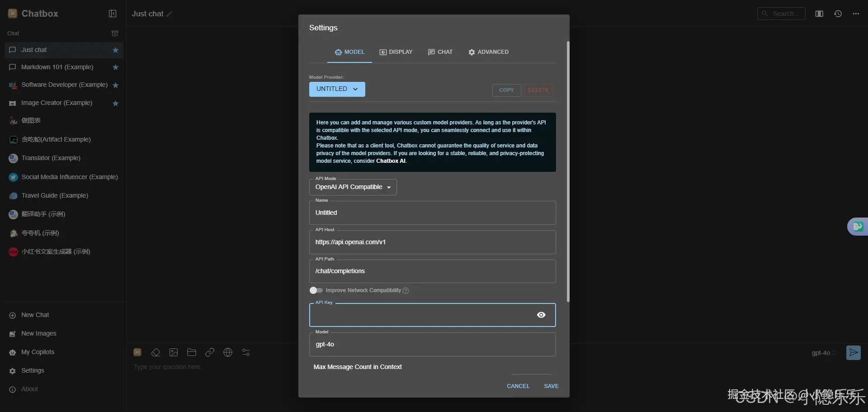This screenshot has width=868, height=412.
Task: Focus the provider Name input field
Action: 433,213
